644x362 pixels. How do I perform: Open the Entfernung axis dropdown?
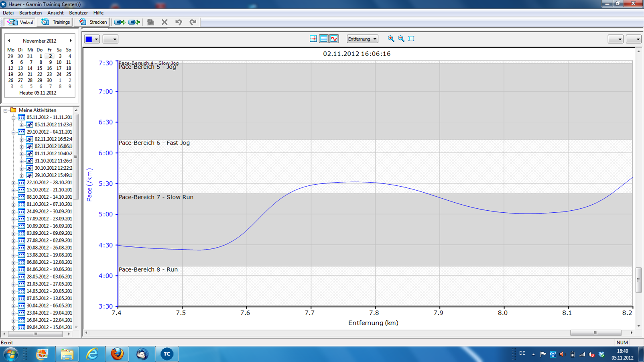pyautogui.click(x=362, y=39)
